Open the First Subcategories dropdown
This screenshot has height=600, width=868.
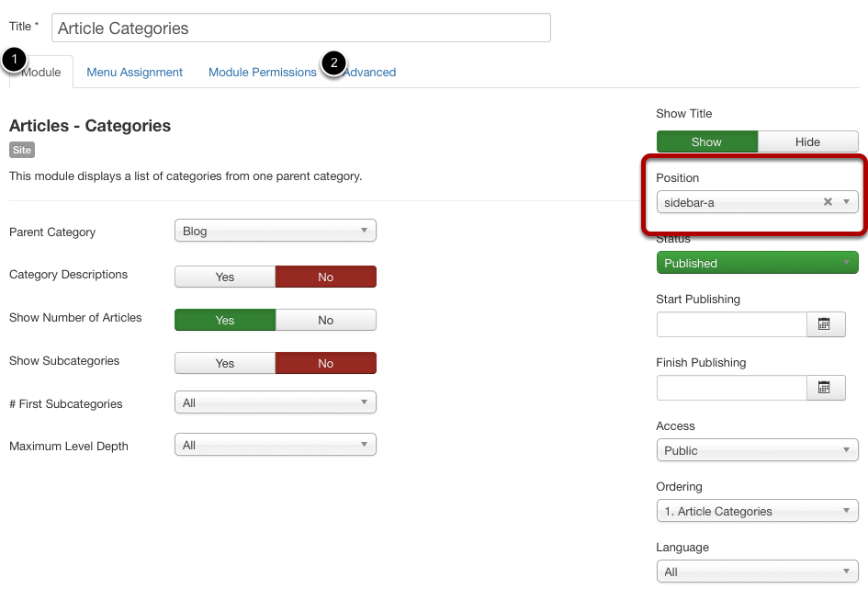276,402
